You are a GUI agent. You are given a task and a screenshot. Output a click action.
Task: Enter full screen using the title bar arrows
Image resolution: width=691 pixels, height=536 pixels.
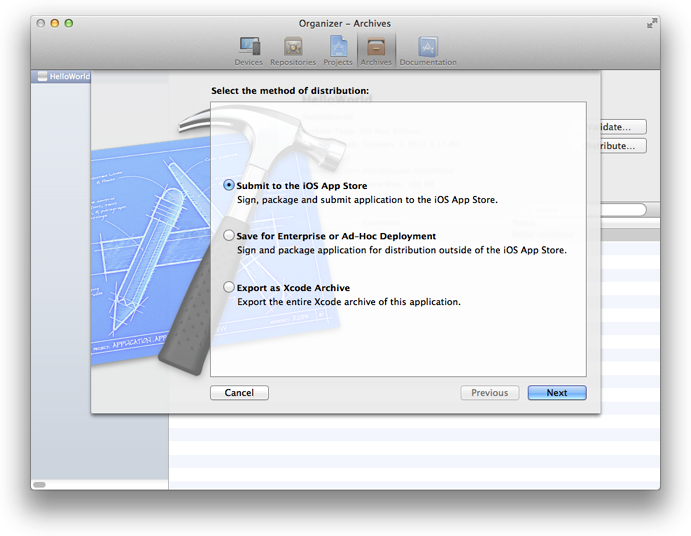pyautogui.click(x=652, y=22)
